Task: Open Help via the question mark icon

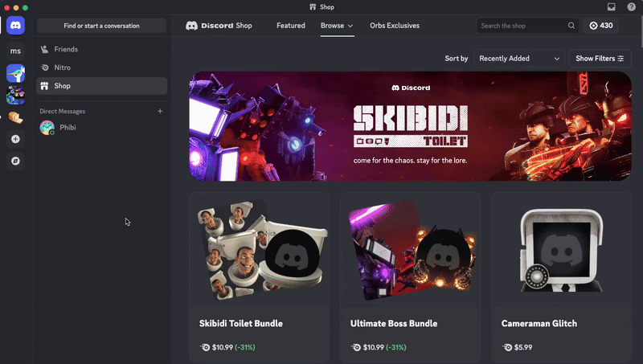Action: point(631,6)
